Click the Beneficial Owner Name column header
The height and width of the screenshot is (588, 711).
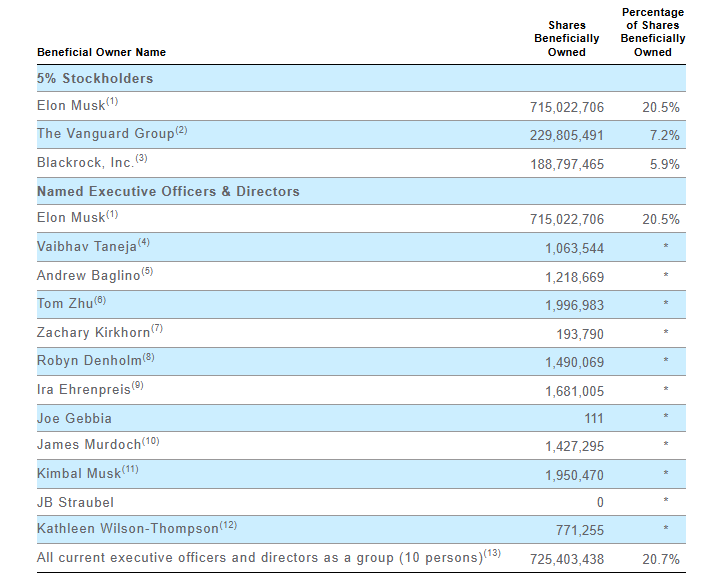click(101, 52)
